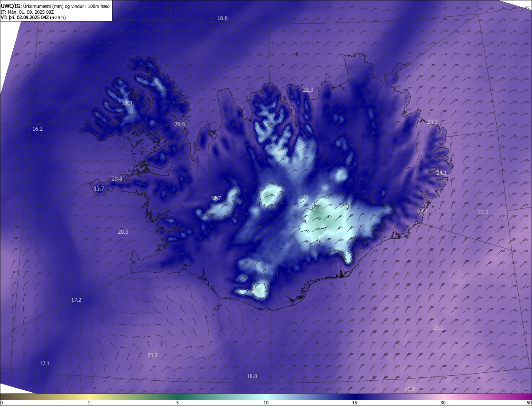This screenshot has width=532, height=406.
Task: Click the 22.3 value on the north coast
Action: pyautogui.click(x=308, y=90)
